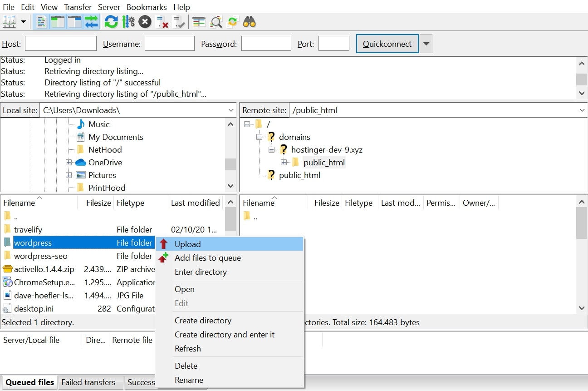This screenshot has height=391, width=588.
Task: Select the Music folder in local tree
Action: [x=99, y=124]
